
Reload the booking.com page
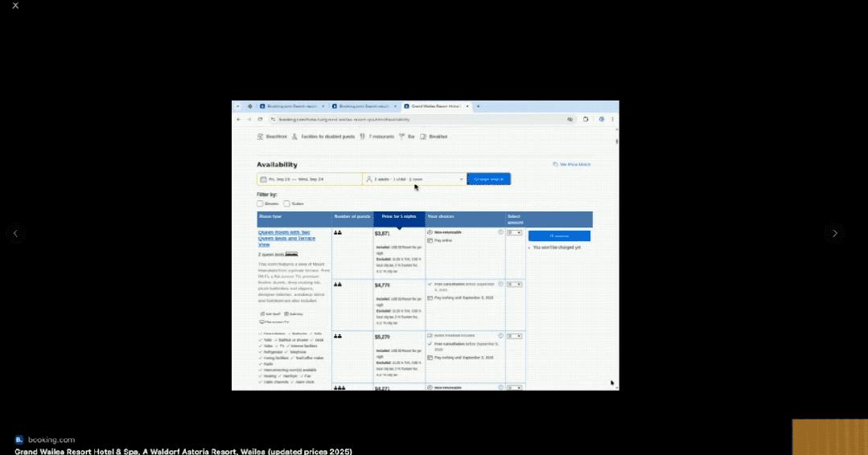[x=260, y=120]
